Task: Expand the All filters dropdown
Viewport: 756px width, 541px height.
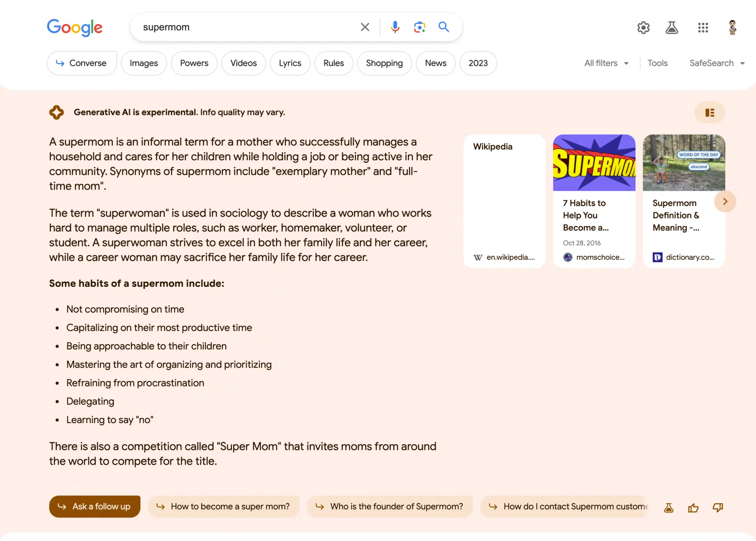Action: 606,63
